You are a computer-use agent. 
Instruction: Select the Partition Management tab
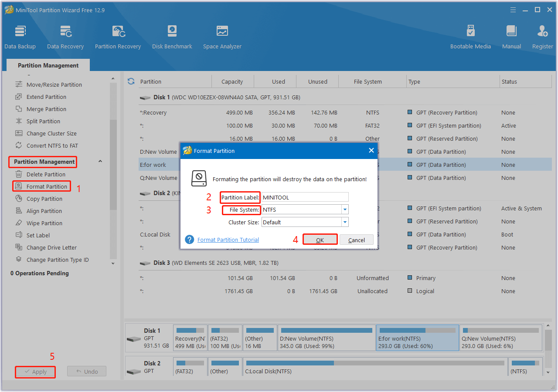pos(48,65)
